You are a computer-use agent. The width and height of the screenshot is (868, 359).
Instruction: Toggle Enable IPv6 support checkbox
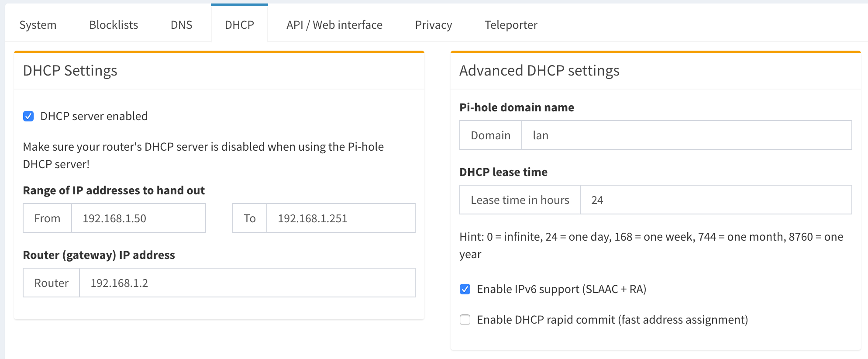[x=465, y=289]
